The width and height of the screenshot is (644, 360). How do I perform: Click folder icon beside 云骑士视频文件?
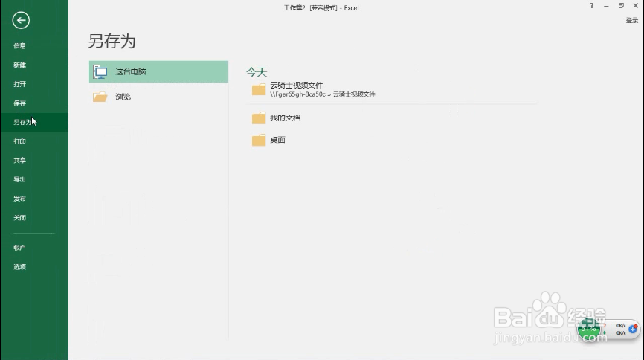[259, 89]
